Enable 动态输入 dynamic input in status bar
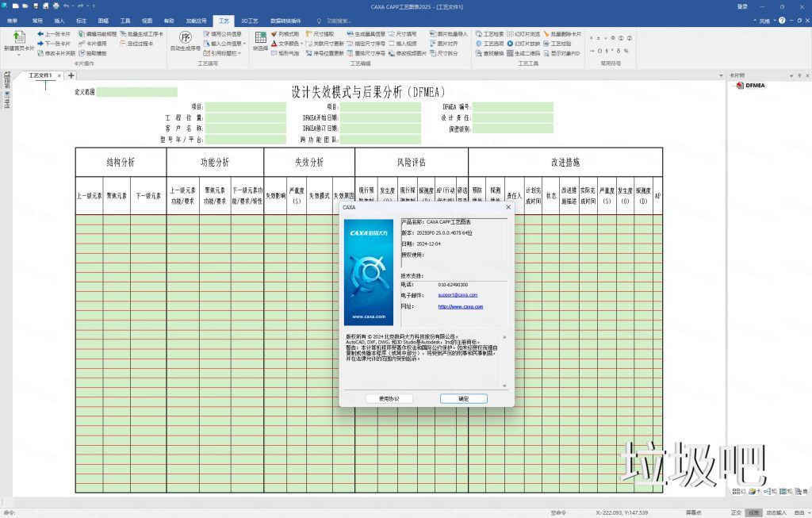812x518 pixels. 776,512
